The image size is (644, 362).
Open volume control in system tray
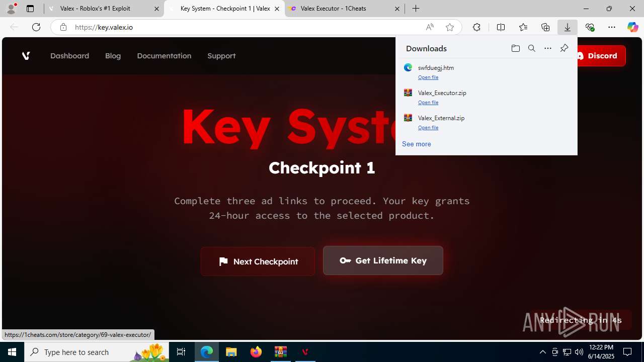(x=579, y=352)
